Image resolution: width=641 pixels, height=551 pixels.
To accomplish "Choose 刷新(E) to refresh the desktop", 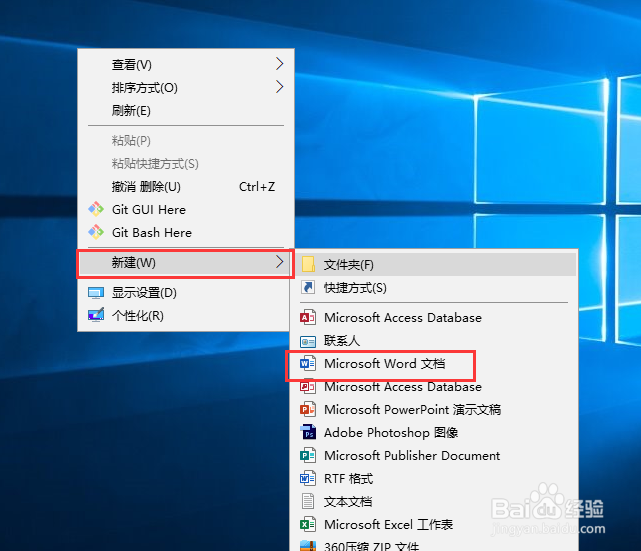I will [x=186, y=110].
